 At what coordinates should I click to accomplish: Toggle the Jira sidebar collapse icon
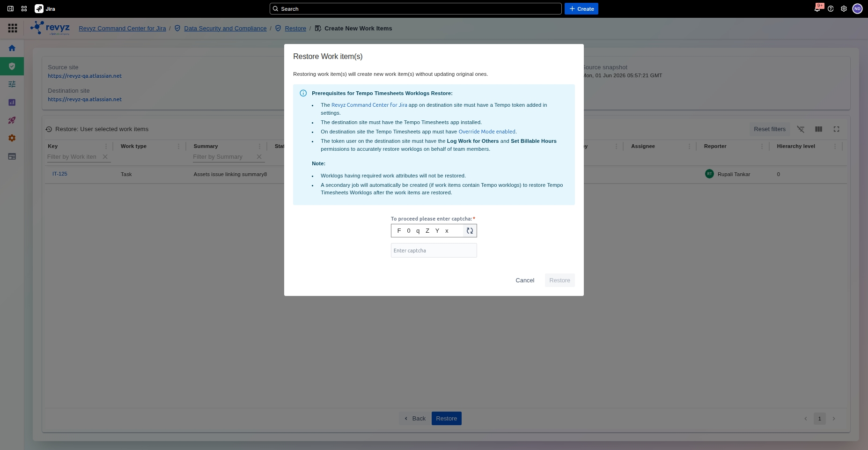tap(10, 9)
